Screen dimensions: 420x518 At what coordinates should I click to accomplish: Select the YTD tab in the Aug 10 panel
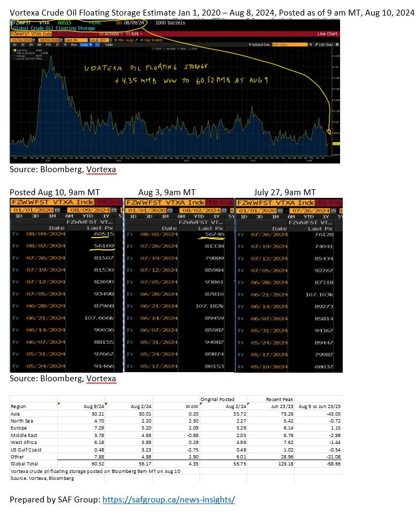tap(87, 216)
